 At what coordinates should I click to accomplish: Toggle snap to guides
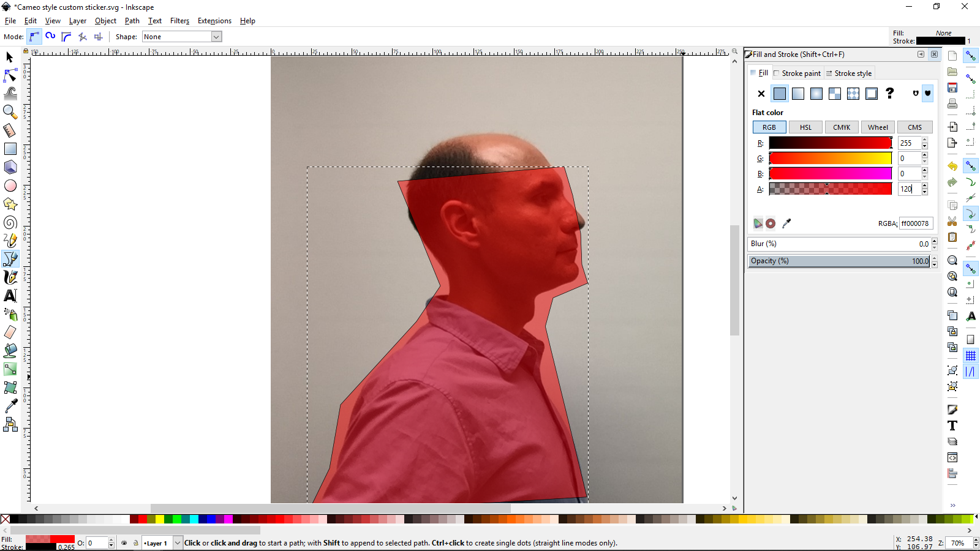tap(971, 371)
